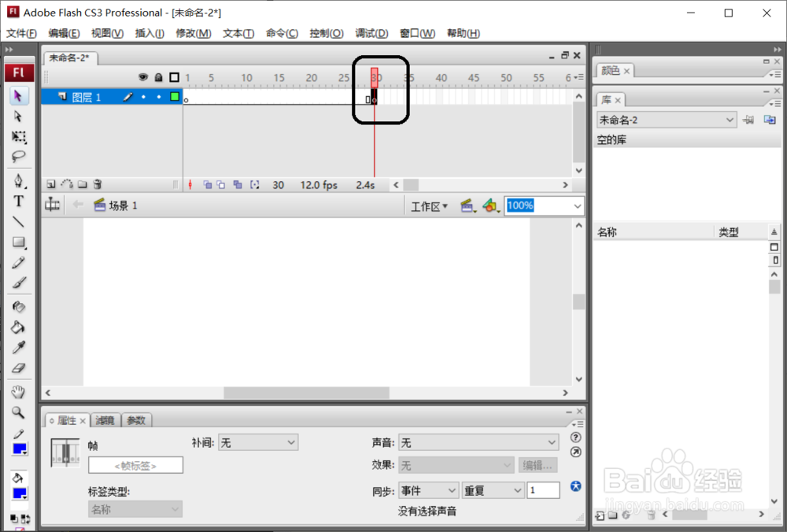
Task: Toggle show/hide all layers eye icon
Action: [143, 77]
